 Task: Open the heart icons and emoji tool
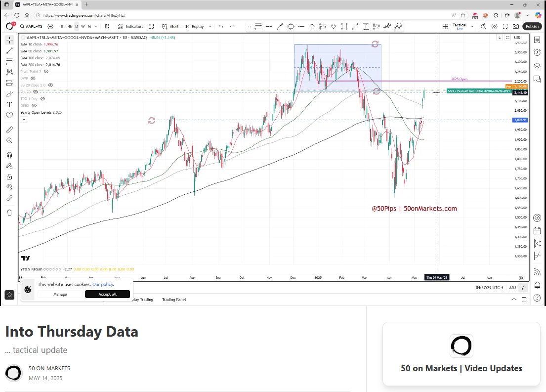[x=9, y=115]
